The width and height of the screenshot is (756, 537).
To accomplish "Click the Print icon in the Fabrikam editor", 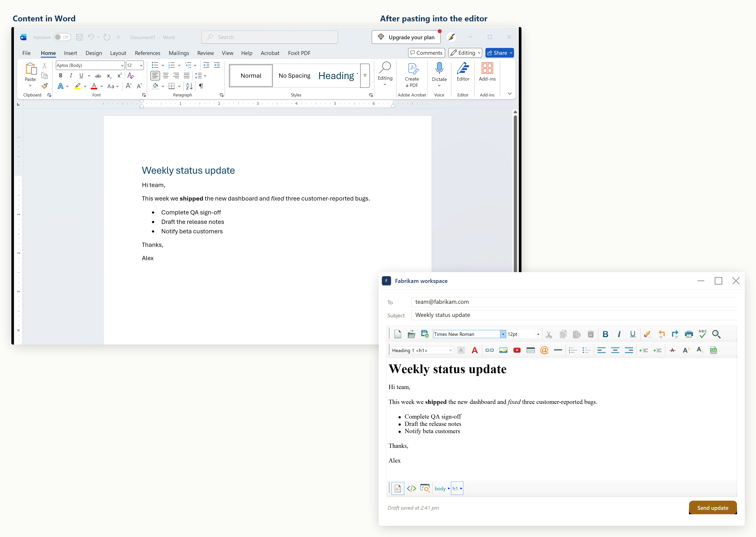I will pyautogui.click(x=689, y=334).
